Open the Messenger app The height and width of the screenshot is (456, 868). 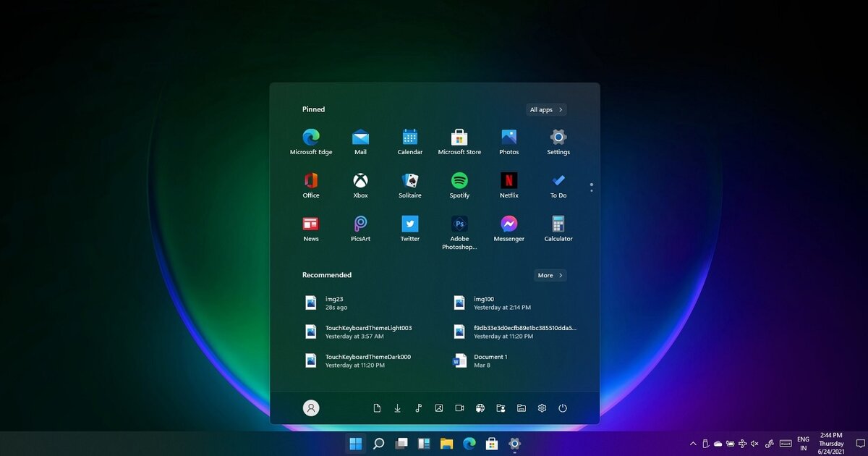coord(509,225)
